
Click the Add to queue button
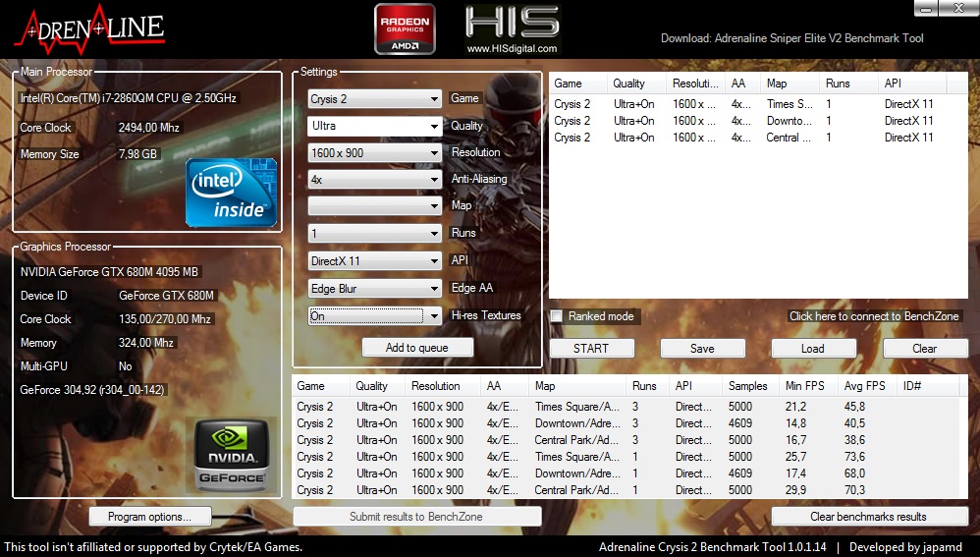[x=417, y=348]
